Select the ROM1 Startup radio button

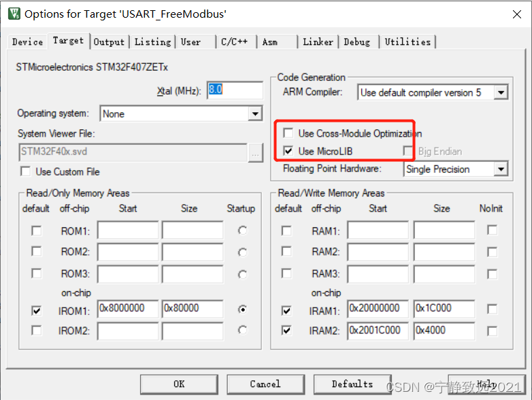[x=242, y=231]
